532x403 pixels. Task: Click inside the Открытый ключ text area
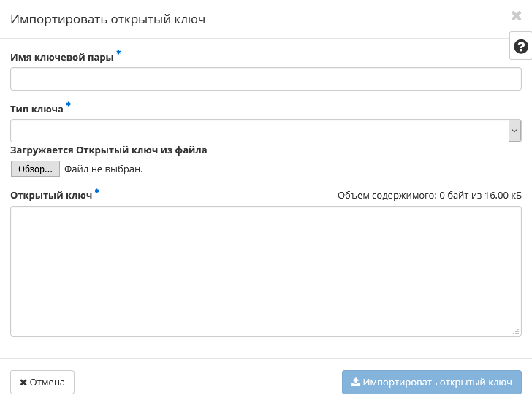pos(265,271)
